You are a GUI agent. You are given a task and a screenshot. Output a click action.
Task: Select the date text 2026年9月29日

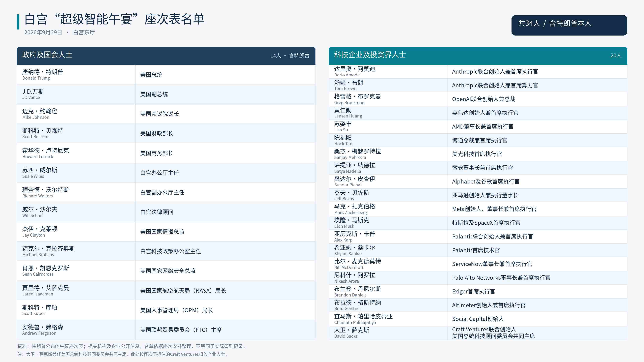tap(43, 33)
